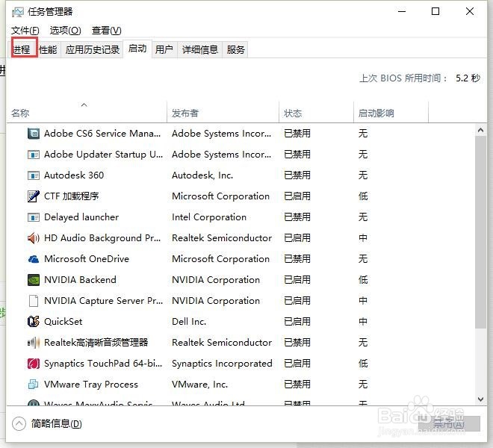Viewport: 493px width, 448px height.
Task: Sort by the 发布者 column header
Action: (x=223, y=112)
